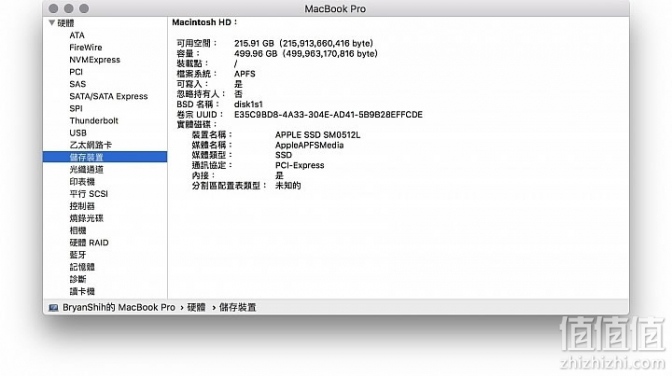Click the PCI-Express protocol value
The image size is (672, 376).
pos(300,165)
